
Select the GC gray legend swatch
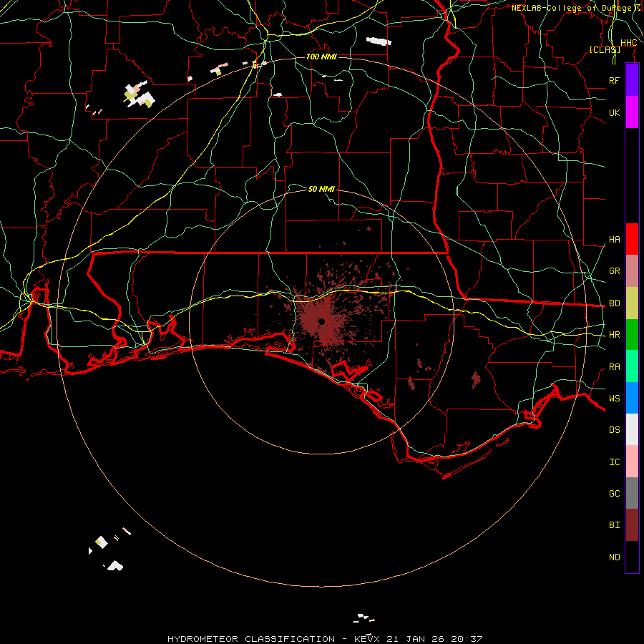point(632,493)
